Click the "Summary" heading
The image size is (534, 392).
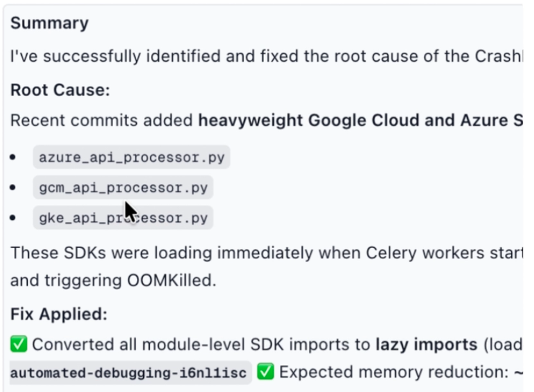click(x=49, y=24)
